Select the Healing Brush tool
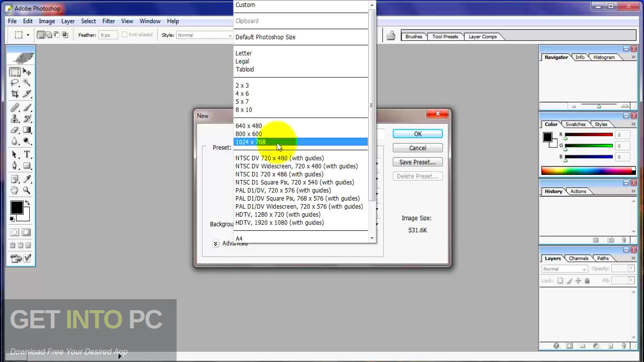 point(16,108)
